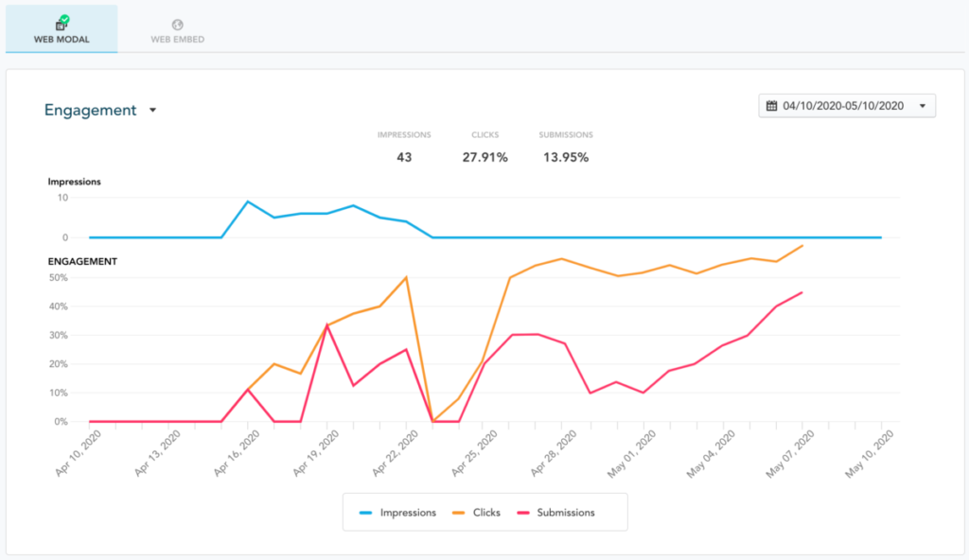Click the Apr 22 Clicks 50% peak point
Viewport: 969px width, 560px height.
pos(406,277)
